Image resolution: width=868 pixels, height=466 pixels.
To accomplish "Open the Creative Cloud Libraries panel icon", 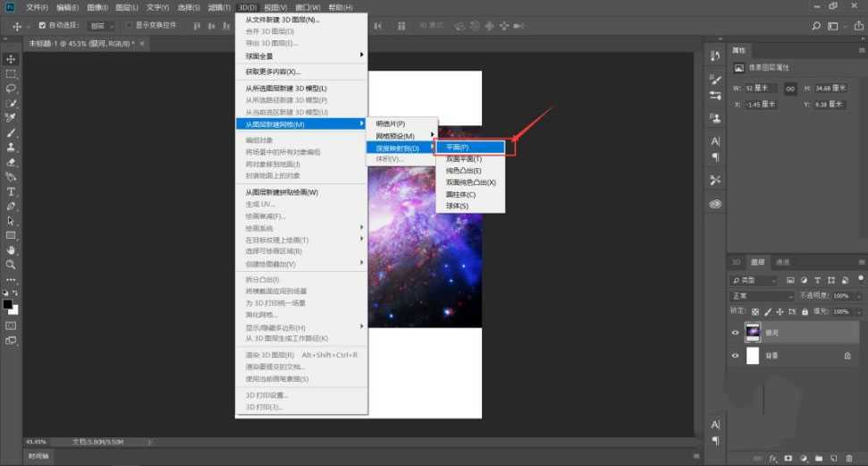I will coord(715,204).
